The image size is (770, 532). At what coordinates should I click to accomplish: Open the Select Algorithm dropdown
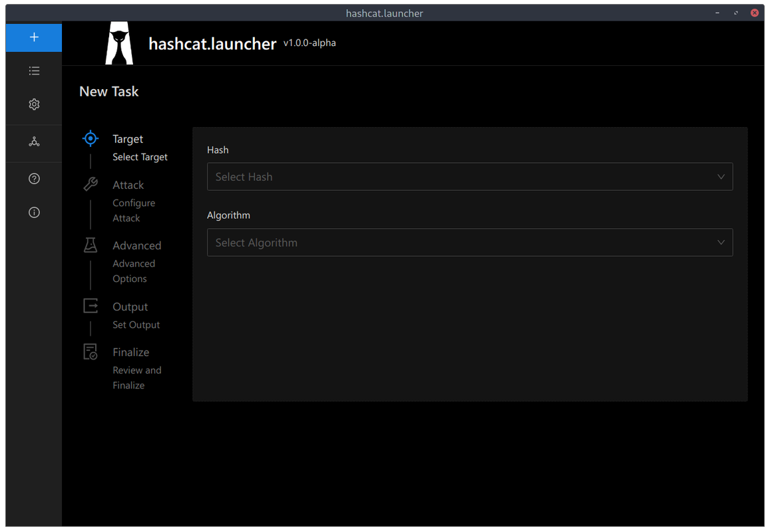pos(469,243)
